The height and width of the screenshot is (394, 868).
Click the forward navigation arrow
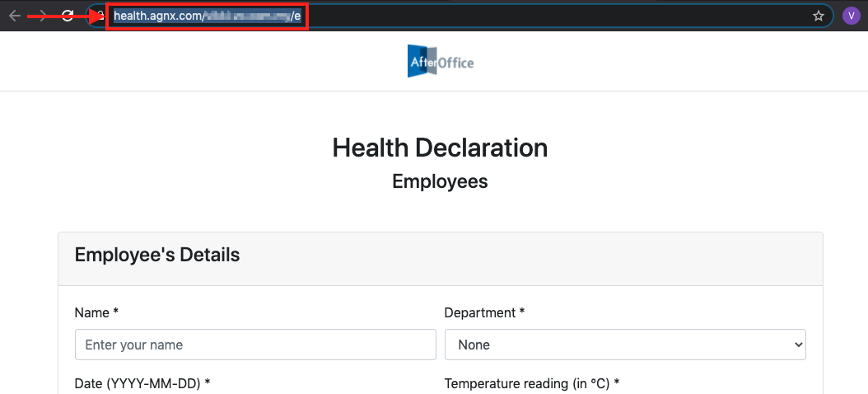coord(41,16)
